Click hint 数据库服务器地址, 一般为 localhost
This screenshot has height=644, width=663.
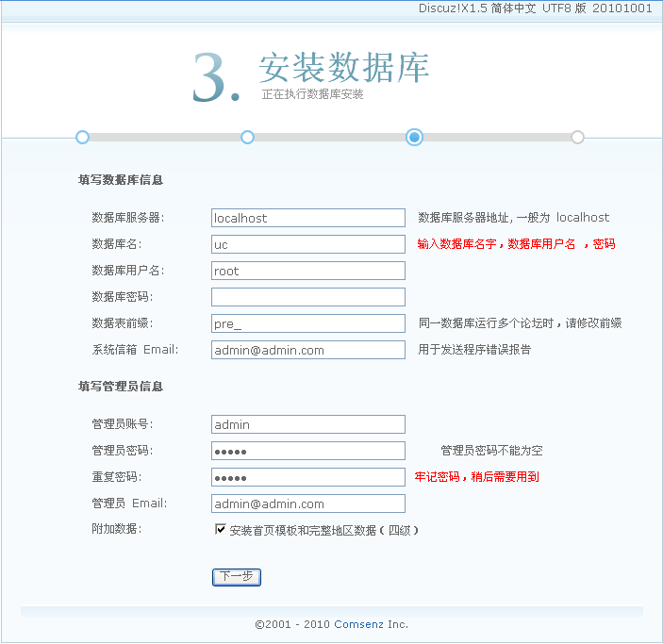point(514,218)
